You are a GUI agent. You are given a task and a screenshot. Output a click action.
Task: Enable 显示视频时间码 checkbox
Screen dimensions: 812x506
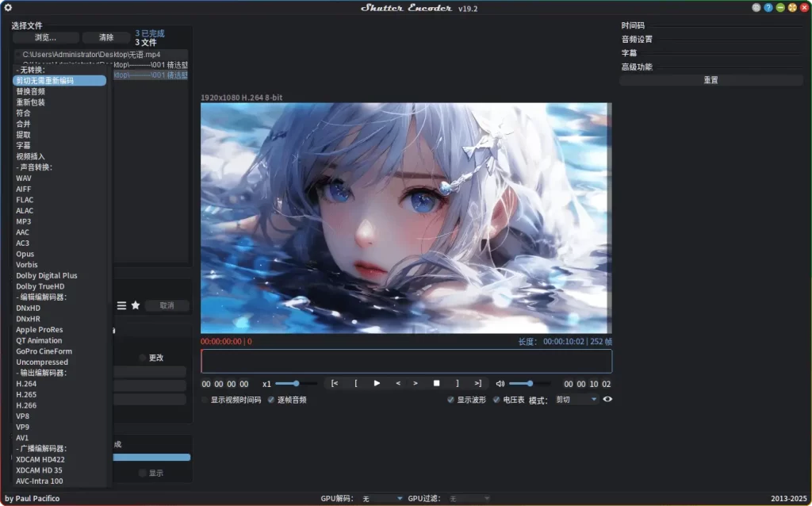click(x=205, y=400)
